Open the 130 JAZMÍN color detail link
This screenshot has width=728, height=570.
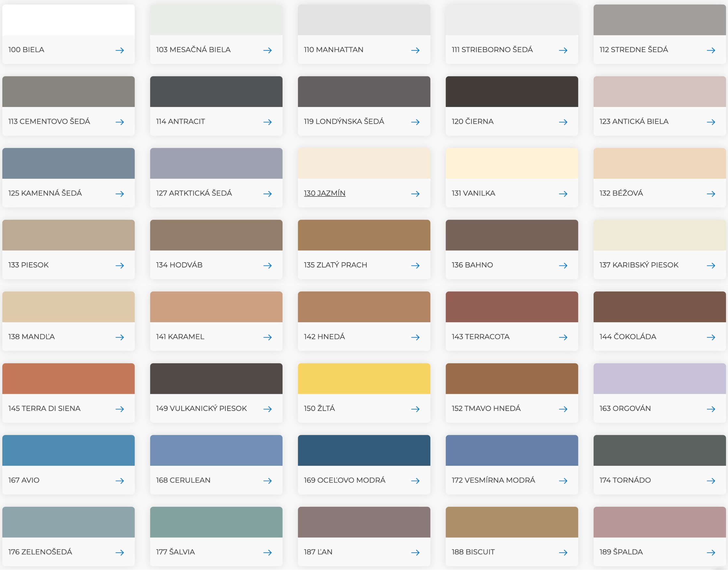click(324, 193)
